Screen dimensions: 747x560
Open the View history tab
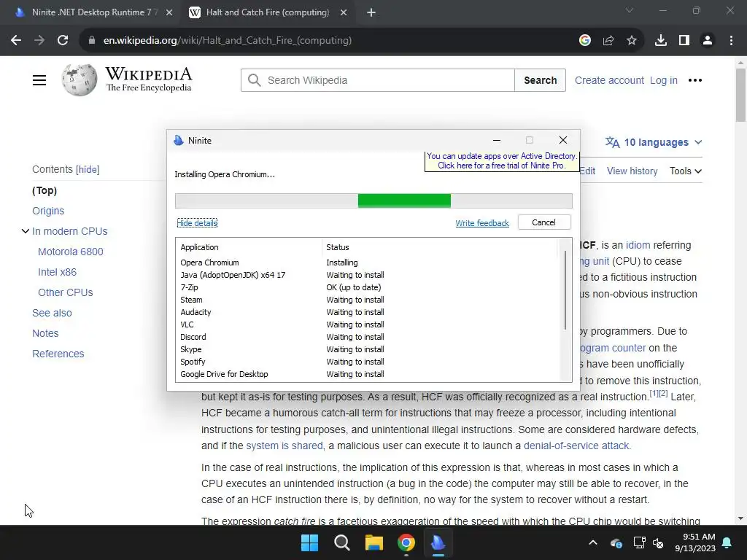pyautogui.click(x=632, y=171)
